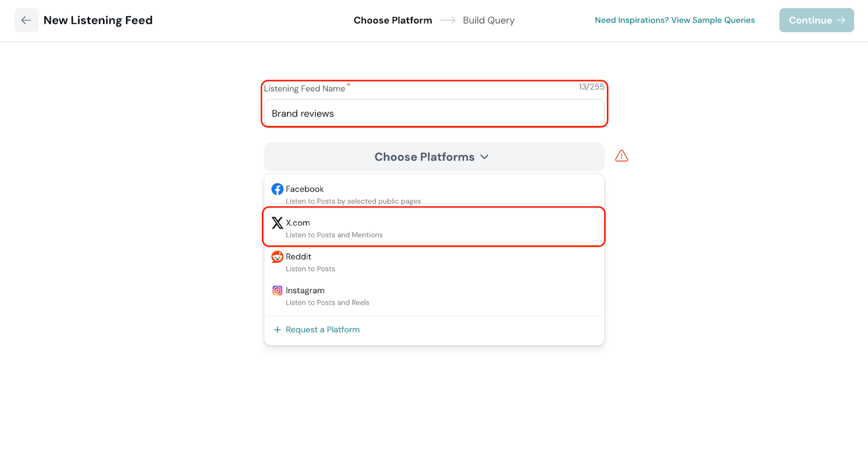Click the plus icon beside Request a Platform
868x468 pixels.
[x=277, y=330]
